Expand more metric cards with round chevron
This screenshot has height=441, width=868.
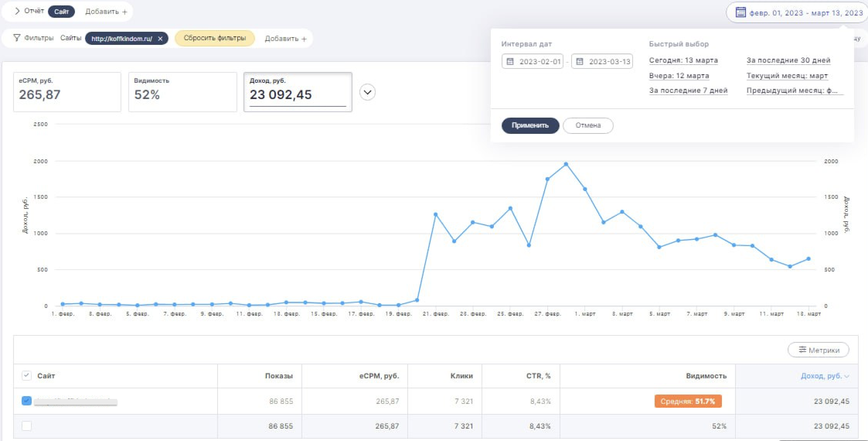[367, 92]
